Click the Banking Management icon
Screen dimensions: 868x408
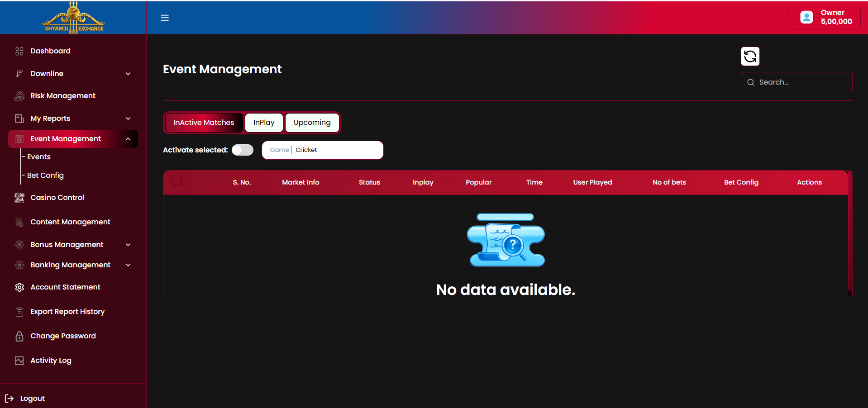[x=19, y=265]
